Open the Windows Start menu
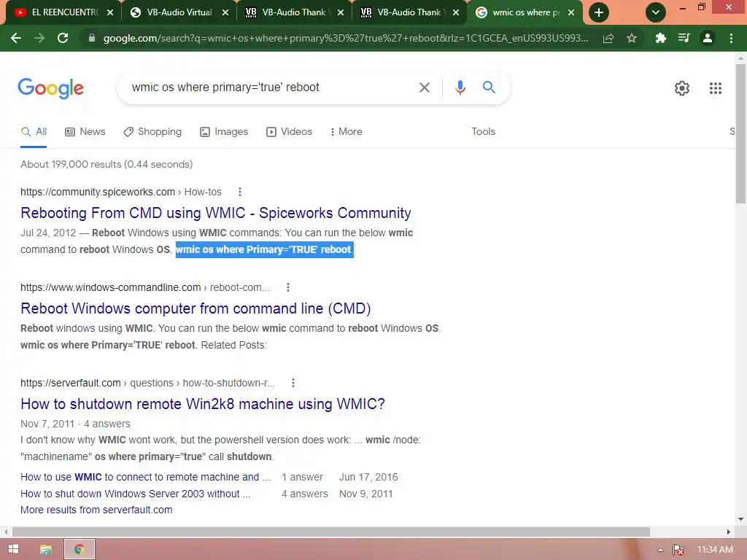 pyautogui.click(x=13, y=549)
